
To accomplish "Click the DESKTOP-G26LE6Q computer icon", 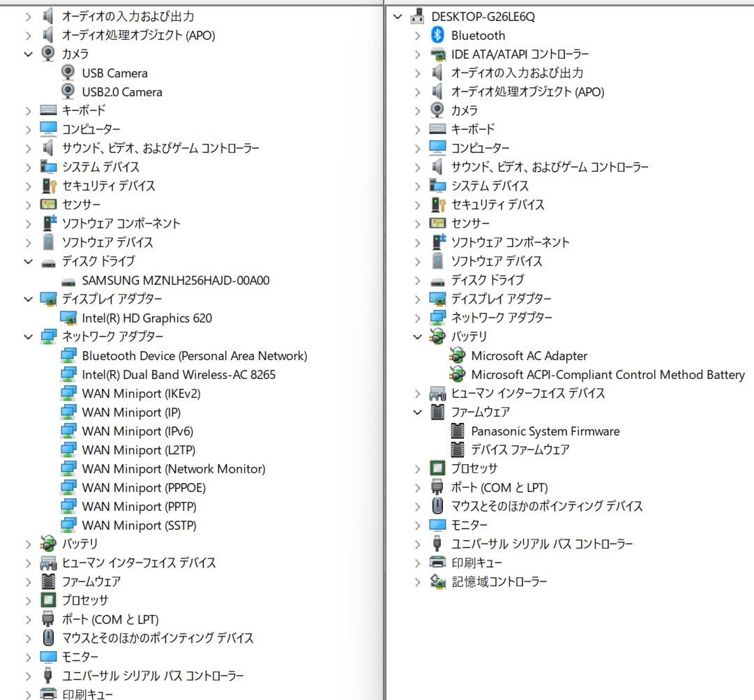I will coord(417,16).
